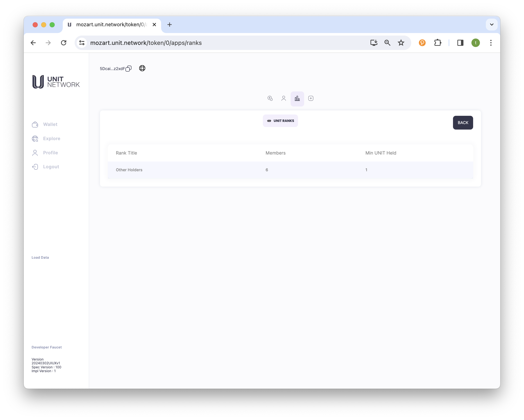The width and height of the screenshot is (524, 420).
Task: Select the bar chart ranks tab
Action: click(x=297, y=99)
